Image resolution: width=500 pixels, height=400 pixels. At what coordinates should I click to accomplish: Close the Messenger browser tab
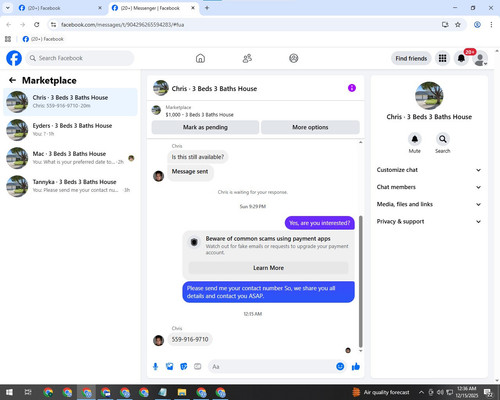pyautogui.click(x=193, y=8)
